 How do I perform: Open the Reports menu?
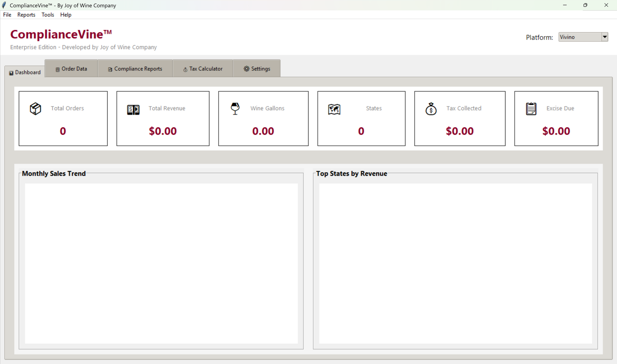(26, 15)
